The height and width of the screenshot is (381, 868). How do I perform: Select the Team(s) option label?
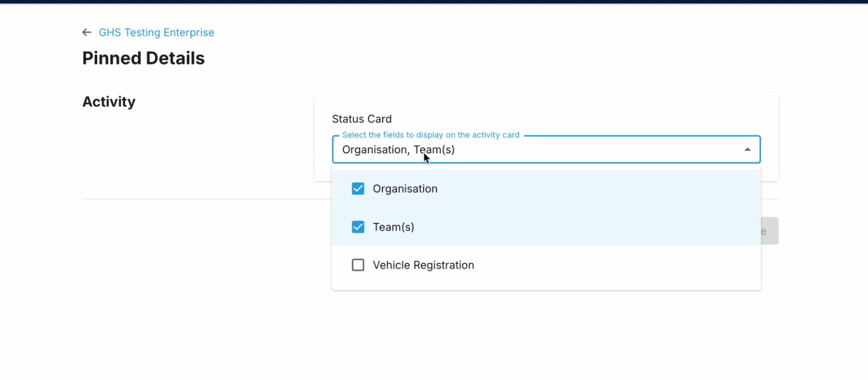click(x=393, y=227)
